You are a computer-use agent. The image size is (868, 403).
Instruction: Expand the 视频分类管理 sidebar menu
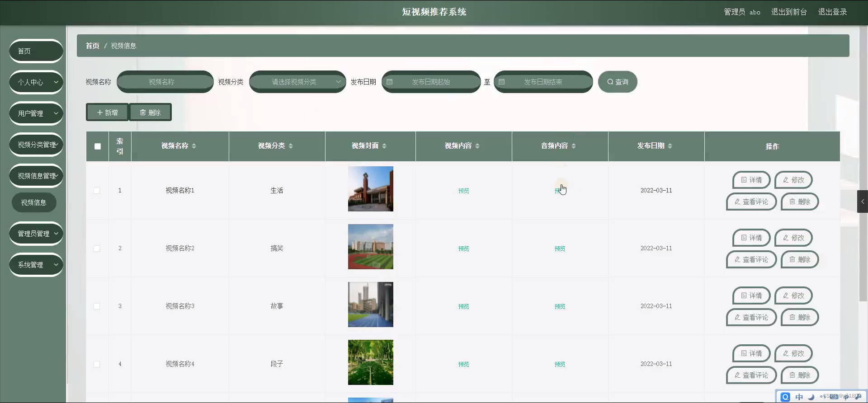pyautogui.click(x=36, y=145)
